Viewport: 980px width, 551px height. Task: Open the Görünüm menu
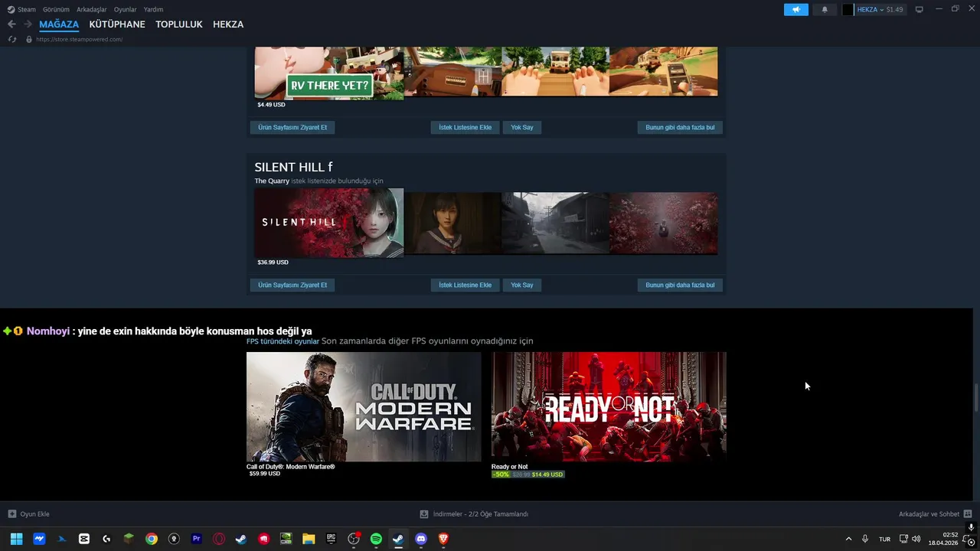pos(56,9)
